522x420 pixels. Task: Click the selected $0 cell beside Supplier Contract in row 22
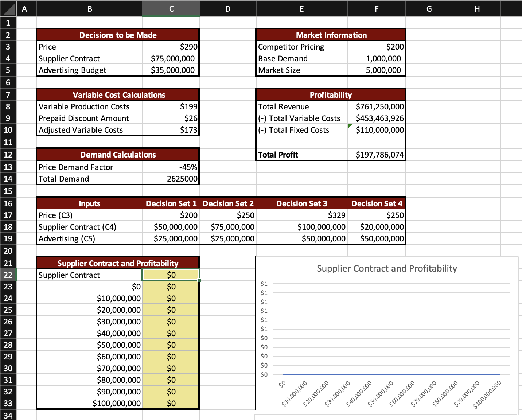point(171,275)
